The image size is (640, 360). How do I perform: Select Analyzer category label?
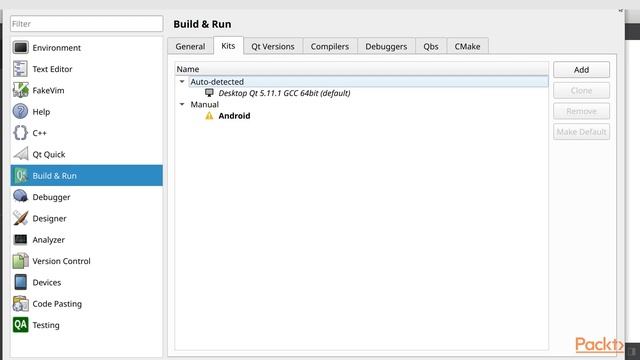[49, 240]
